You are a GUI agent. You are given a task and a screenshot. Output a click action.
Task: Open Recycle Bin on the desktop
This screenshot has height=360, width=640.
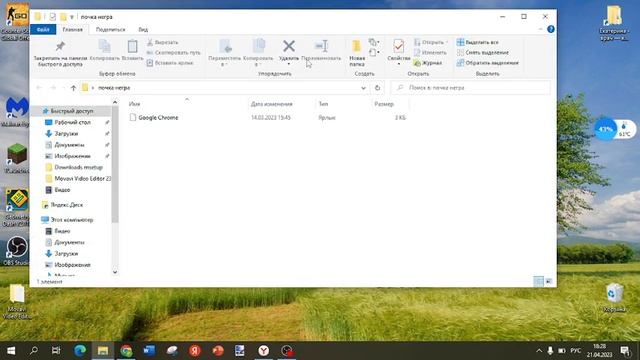(x=614, y=298)
